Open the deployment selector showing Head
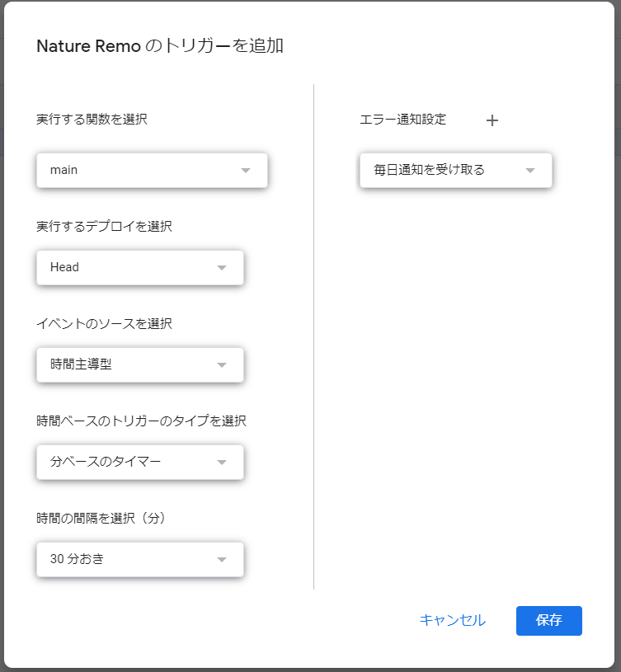 pos(140,267)
